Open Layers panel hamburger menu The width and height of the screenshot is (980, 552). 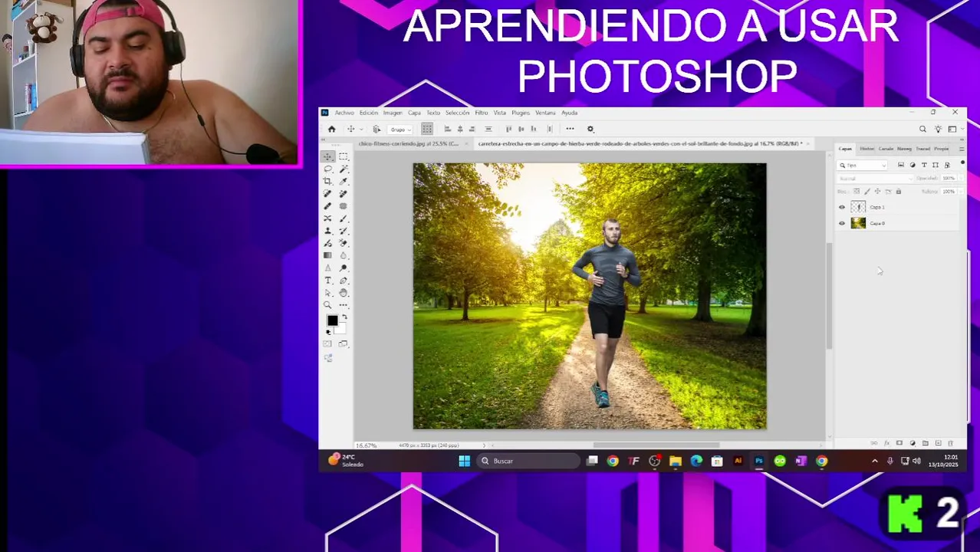[x=962, y=149]
